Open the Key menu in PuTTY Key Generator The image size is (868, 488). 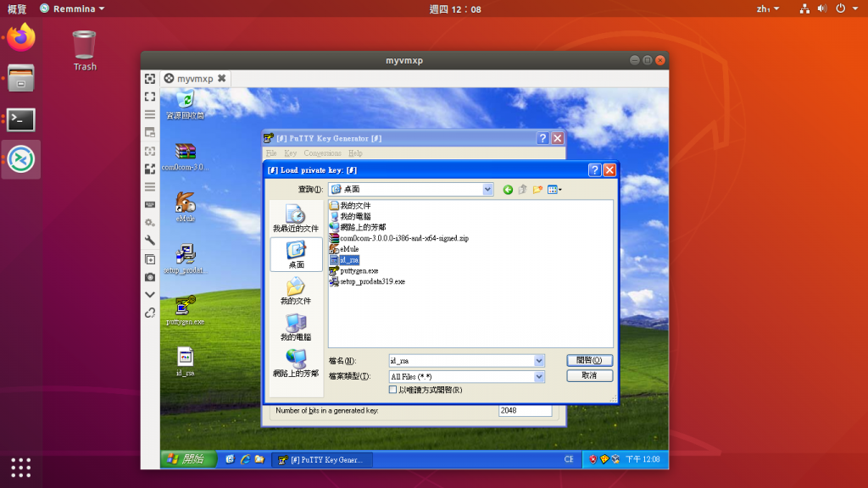point(291,153)
